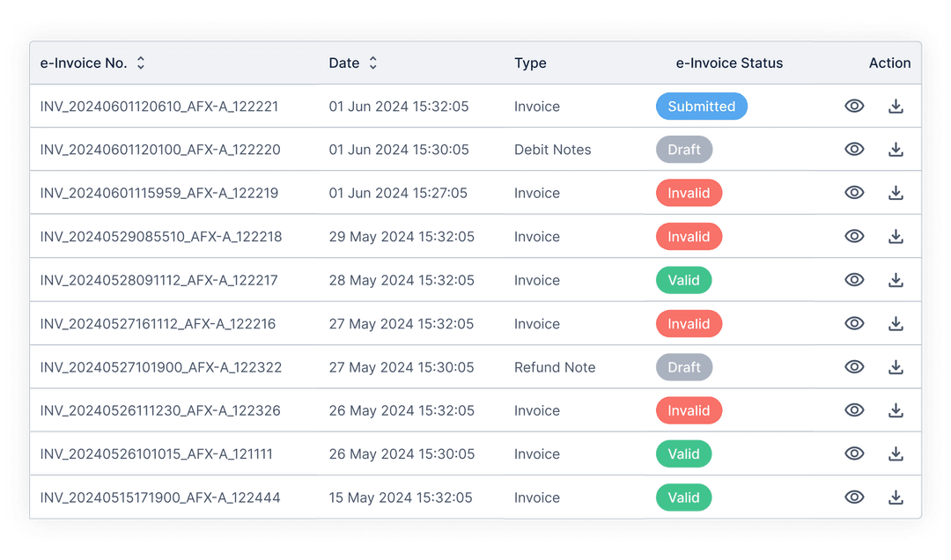Click the green Valid badge dated 15 May
The height and width of the screenshot is (560, 951).
(684, 497)
